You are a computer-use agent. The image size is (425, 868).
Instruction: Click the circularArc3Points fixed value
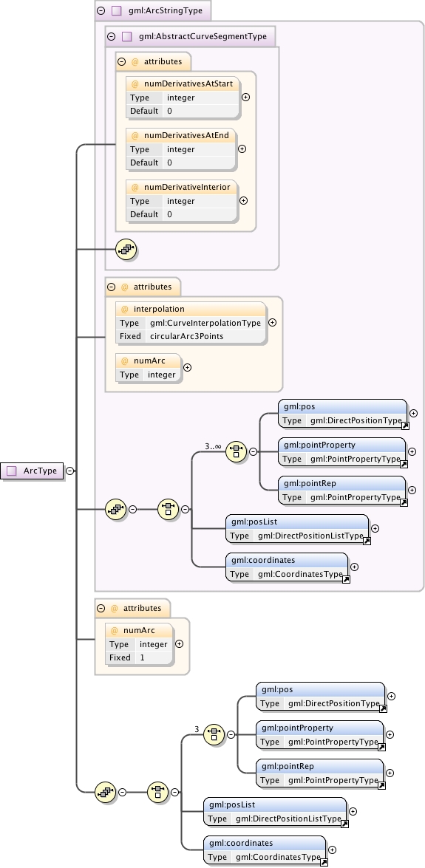187,336
